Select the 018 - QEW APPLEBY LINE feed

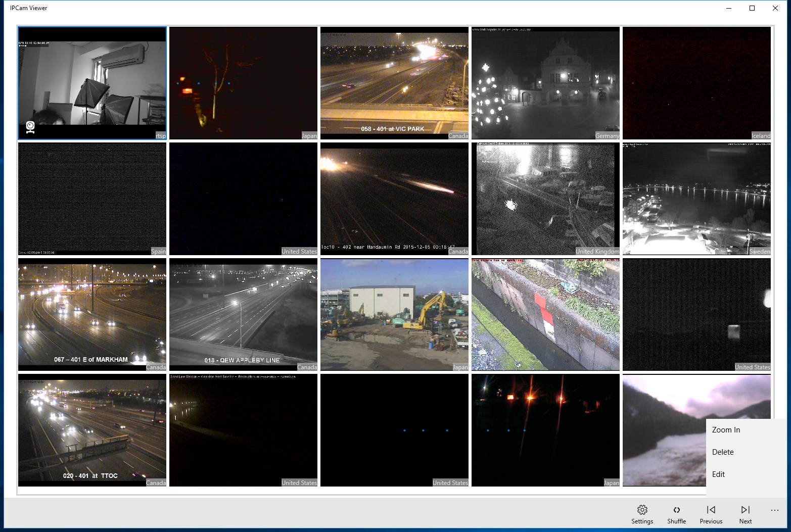243,314
